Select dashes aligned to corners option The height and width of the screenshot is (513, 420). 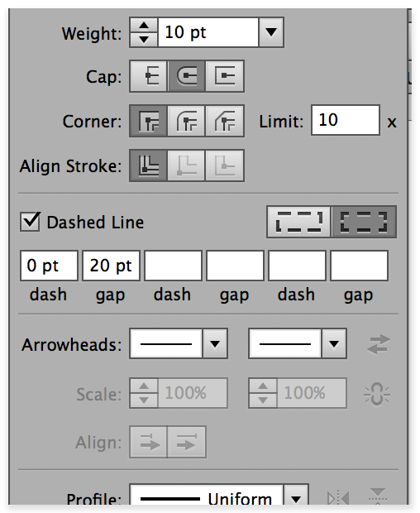pos(364,222)
